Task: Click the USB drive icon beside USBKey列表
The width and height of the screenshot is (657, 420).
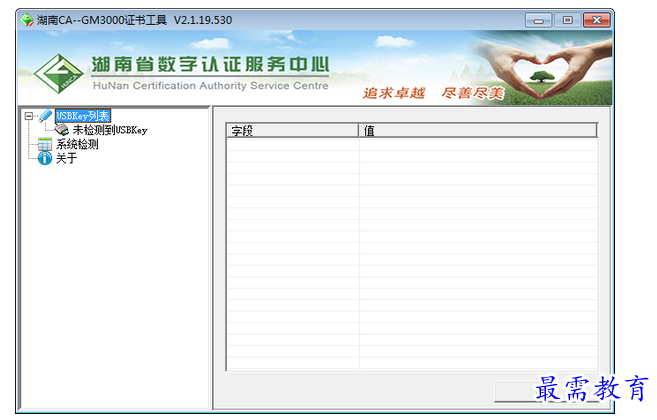Action: 45,116
